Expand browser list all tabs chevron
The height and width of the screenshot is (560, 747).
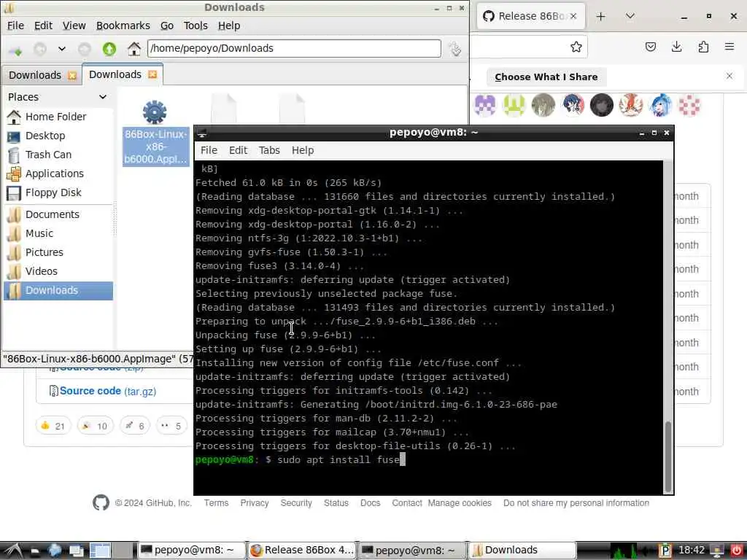point(630,17)
